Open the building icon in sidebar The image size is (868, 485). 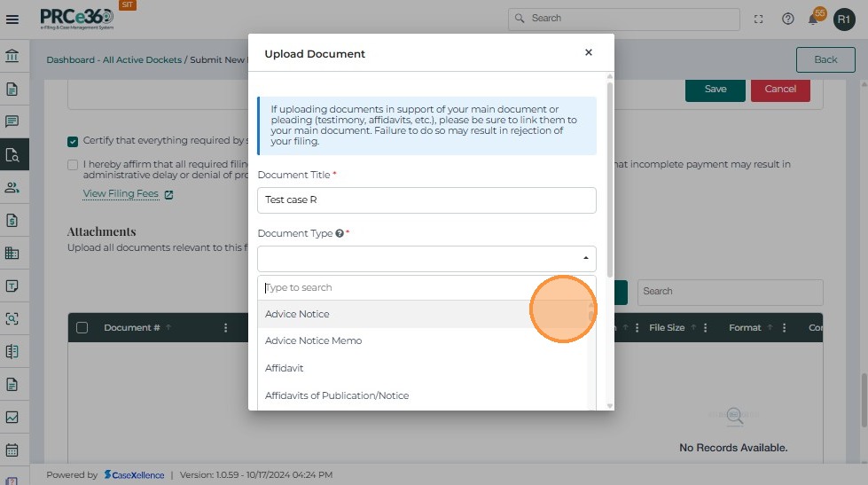tap(12, 253)
